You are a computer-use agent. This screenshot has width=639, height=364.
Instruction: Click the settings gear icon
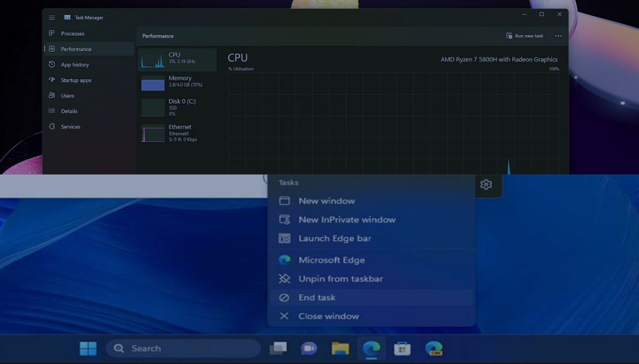tap(486, 184)
